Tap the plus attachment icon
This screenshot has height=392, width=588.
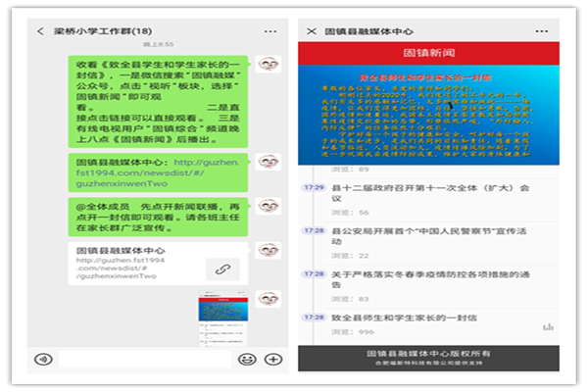point(272,359)
